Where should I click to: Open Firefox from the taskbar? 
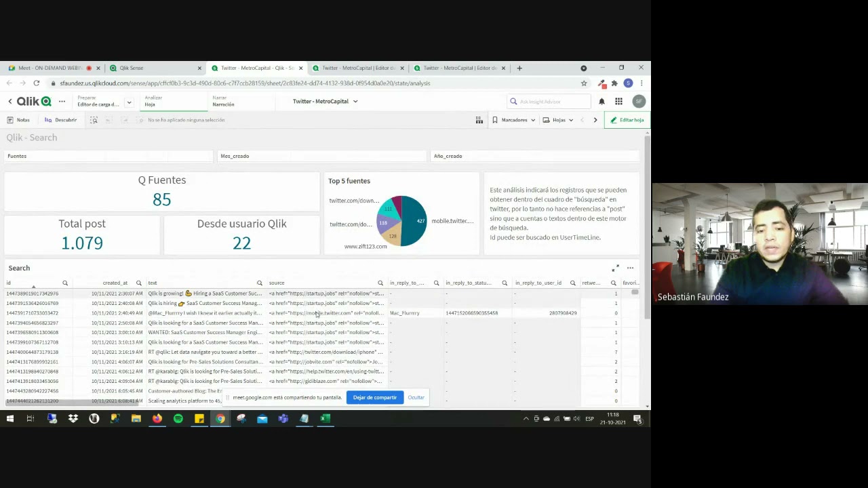pyautogui.click(x=157, y=419)
